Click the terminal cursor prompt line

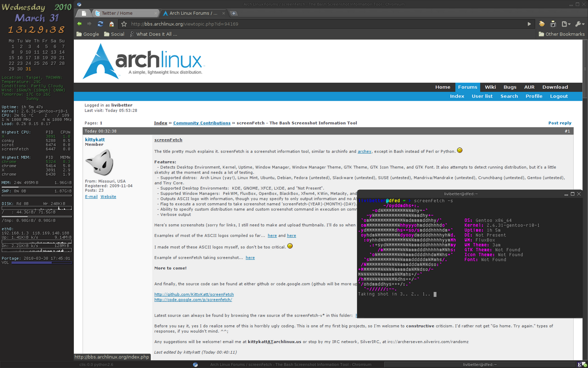(x=397, y=294)
